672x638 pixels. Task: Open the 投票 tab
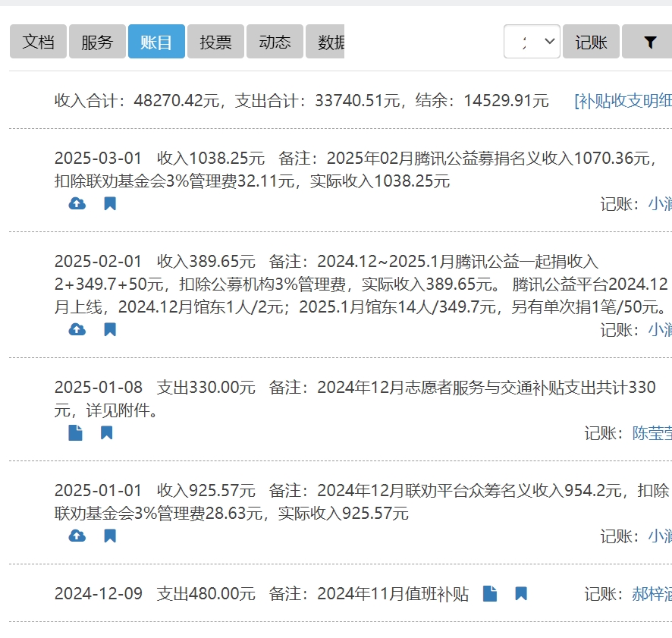tap(215, 42)
